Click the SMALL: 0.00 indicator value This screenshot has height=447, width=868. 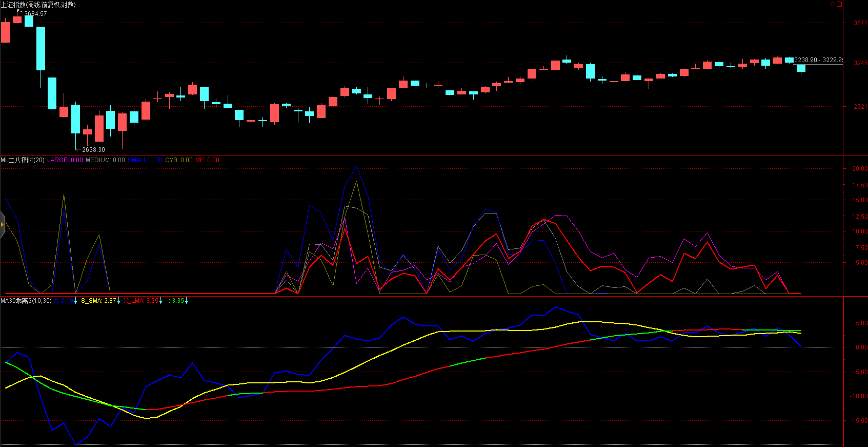coord(145,160)
